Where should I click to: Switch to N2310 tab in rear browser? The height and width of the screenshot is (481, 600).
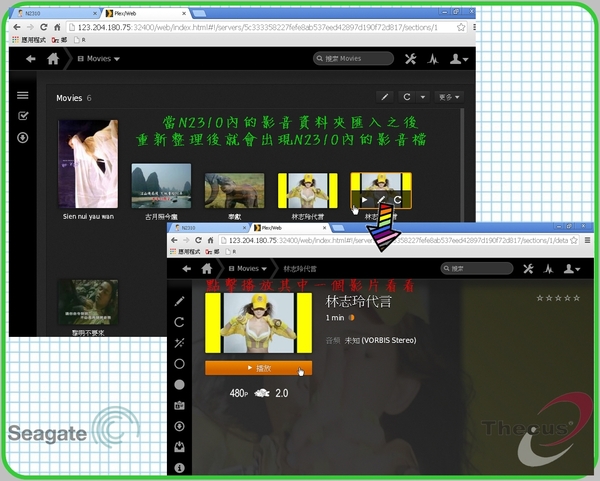(x=57, y=13)
